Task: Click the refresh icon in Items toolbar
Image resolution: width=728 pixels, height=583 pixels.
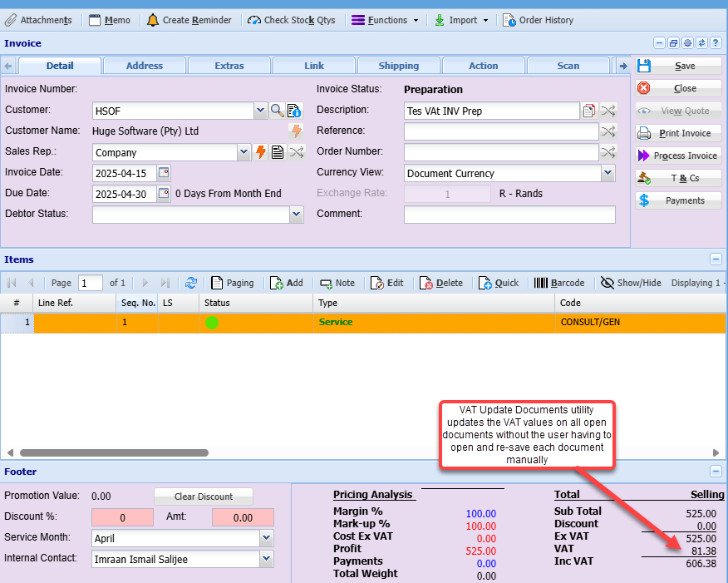Action: [191, 283]
